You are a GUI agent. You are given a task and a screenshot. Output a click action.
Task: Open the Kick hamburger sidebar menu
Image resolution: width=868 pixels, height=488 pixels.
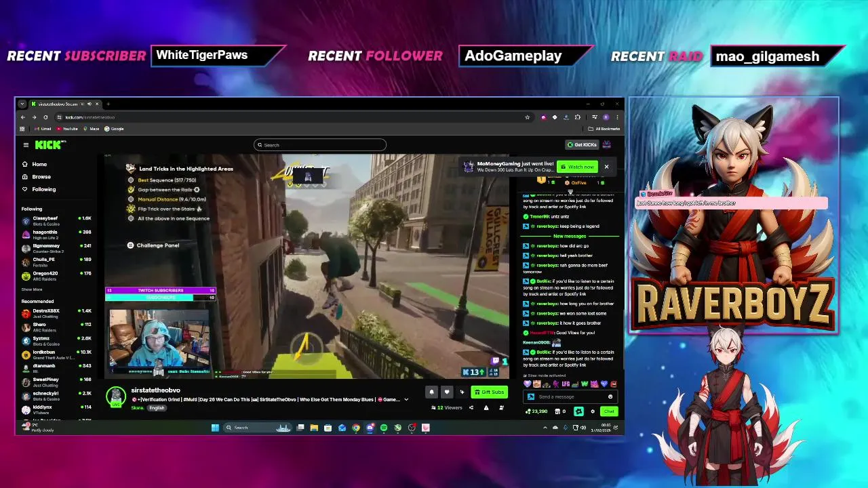click(26, 145)
